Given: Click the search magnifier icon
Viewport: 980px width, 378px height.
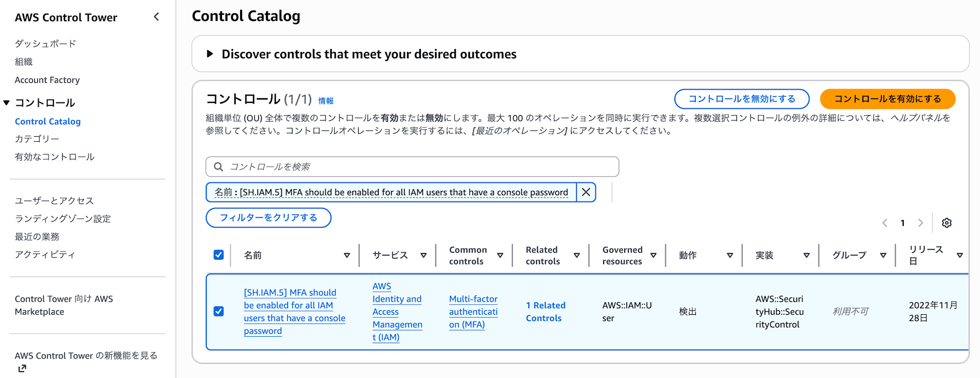Looking at the screenshot, I should click(x=219, y=167).
